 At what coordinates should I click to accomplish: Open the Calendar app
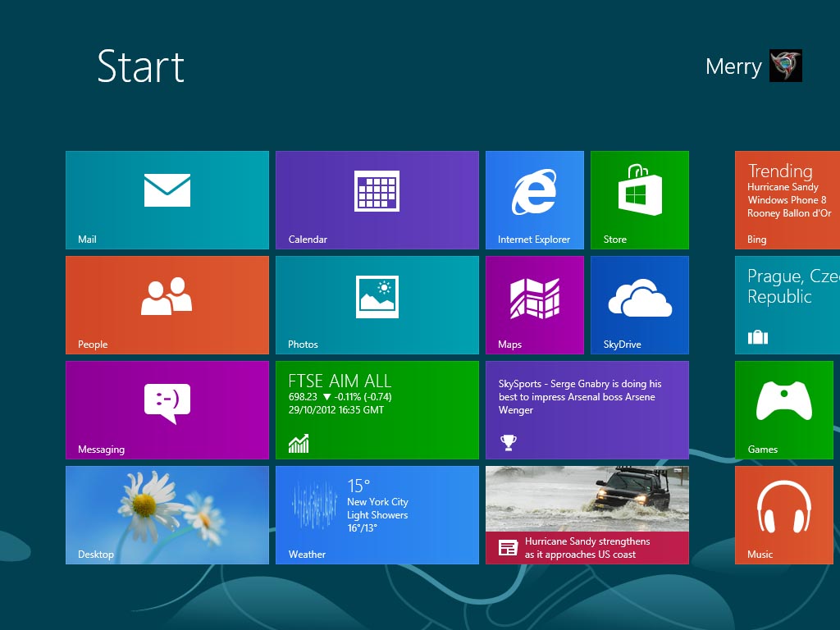tap(377, 199)
